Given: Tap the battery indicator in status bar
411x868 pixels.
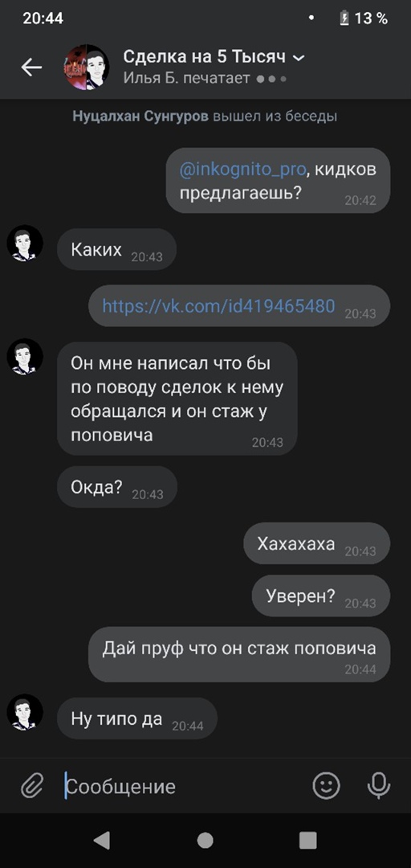Looking at the screenshot, I should (x=344, y=18).
